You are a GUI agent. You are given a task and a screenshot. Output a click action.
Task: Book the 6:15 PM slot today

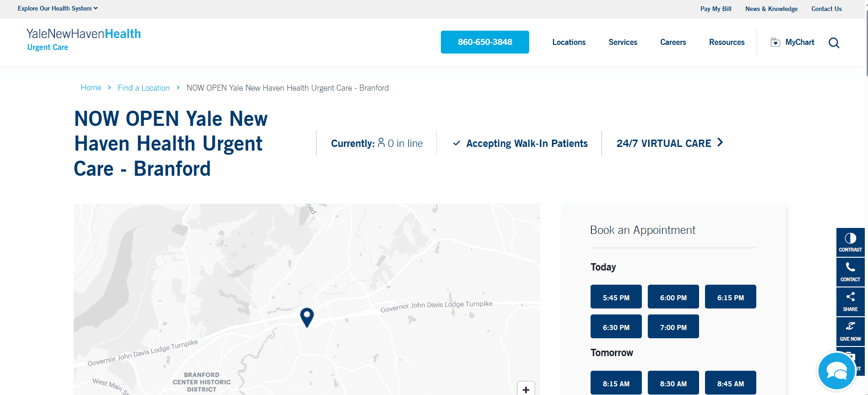(731, 297)
